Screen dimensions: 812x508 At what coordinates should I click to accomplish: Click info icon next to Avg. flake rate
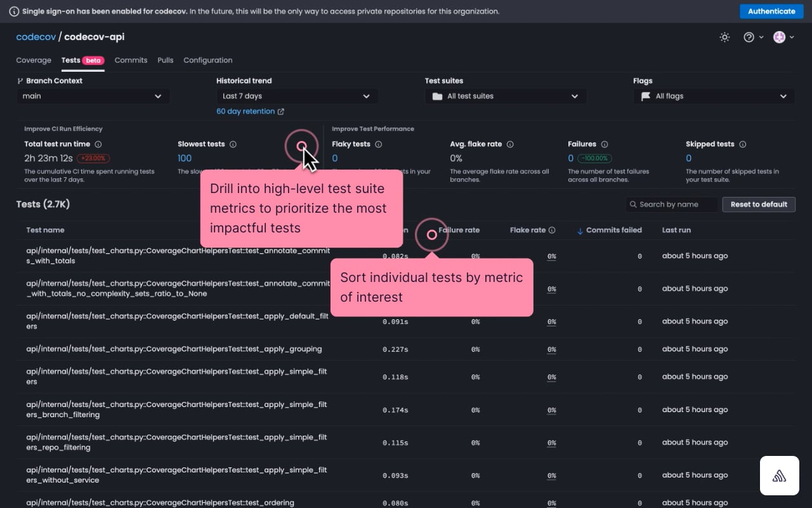pos(510,144)
